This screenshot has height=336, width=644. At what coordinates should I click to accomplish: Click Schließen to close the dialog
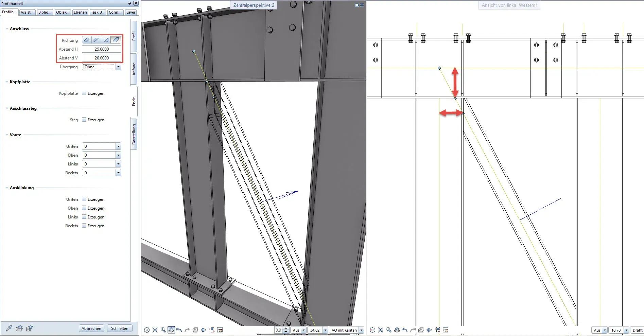coord(120,328)
